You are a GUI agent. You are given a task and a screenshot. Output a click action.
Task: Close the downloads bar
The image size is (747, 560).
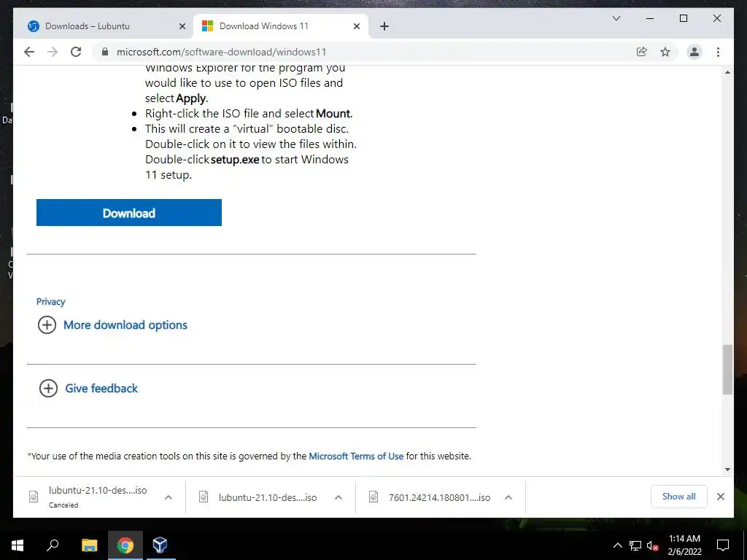[x=721, y=497]
